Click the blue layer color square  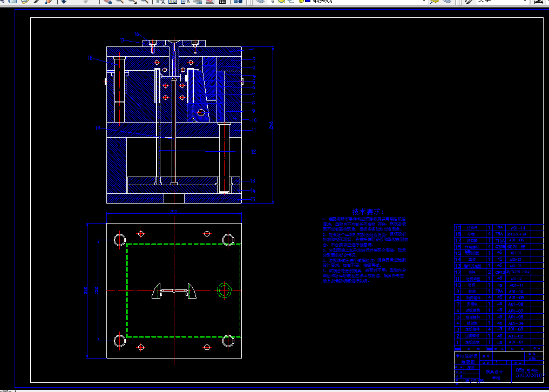coord(308,1)
